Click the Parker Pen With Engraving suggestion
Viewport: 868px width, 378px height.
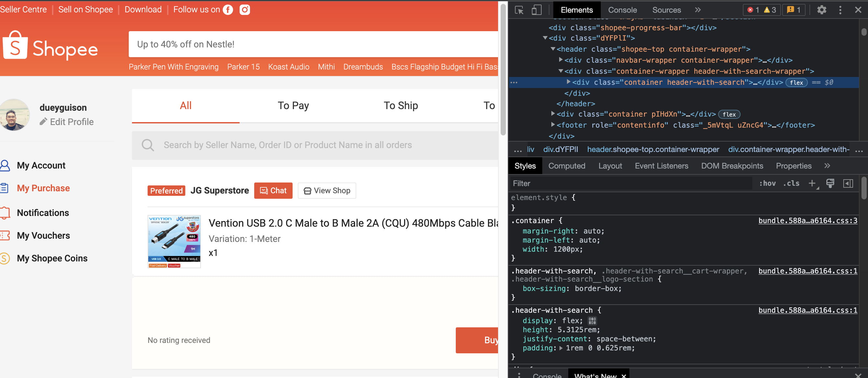(x=174, y=67)
